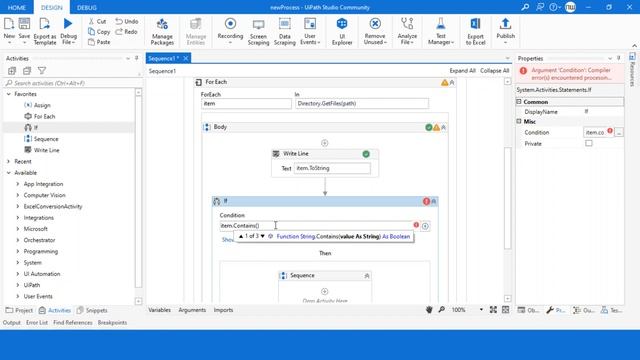Click the Paste command
Image resolution: width=640 pixels, height=360 pixels.
coord(99,42)
